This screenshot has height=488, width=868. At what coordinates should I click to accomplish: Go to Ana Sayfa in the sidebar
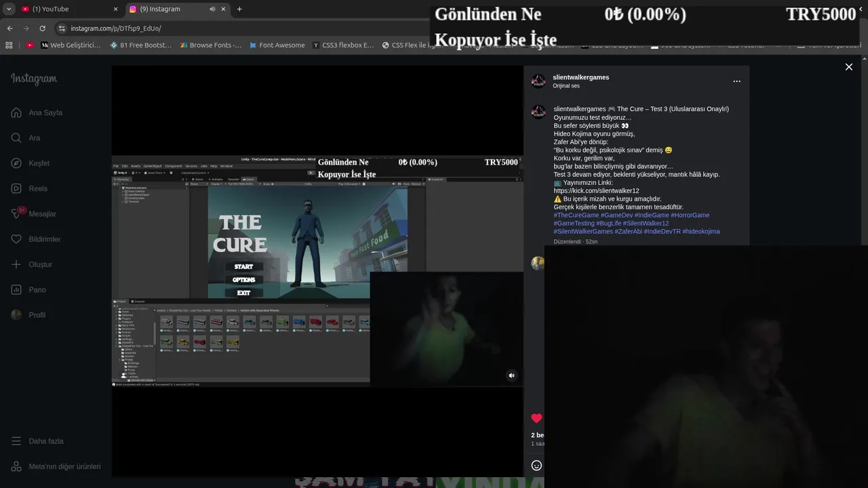click(x=37, y=113)
